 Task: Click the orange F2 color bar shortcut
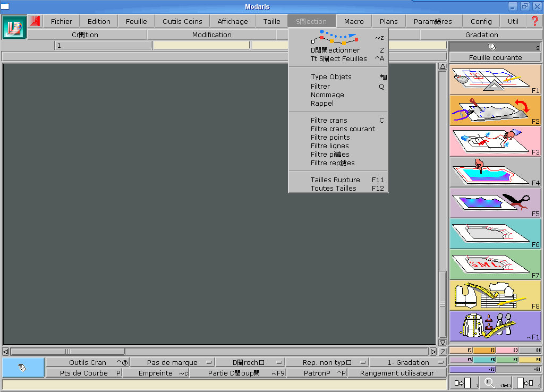coord(484,351)
